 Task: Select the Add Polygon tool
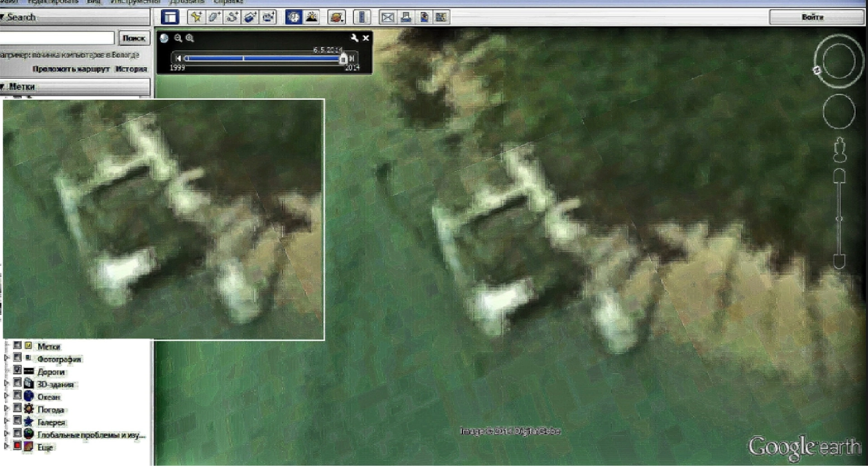(x=214, y=17)
